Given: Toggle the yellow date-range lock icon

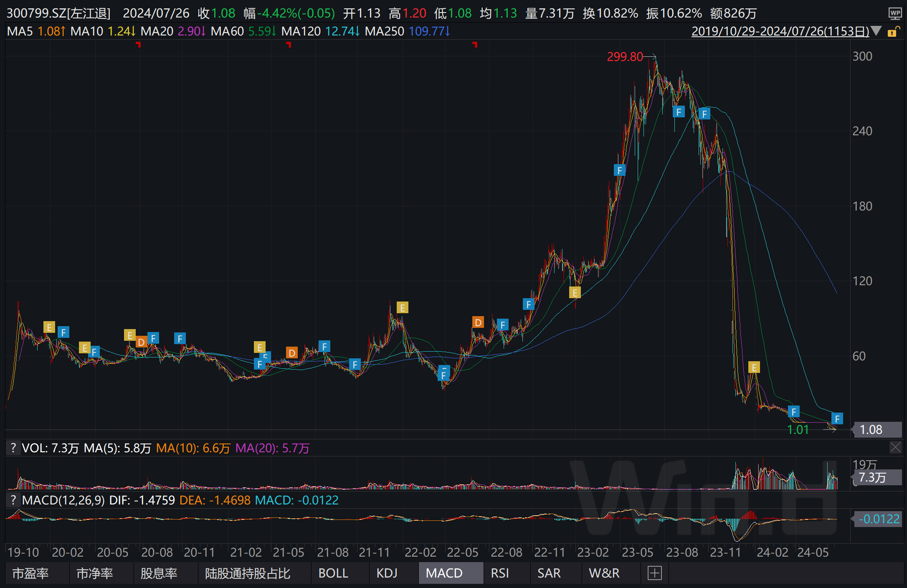Looking at the screenshot, I should pyautogui.click(x=892, y=32).
